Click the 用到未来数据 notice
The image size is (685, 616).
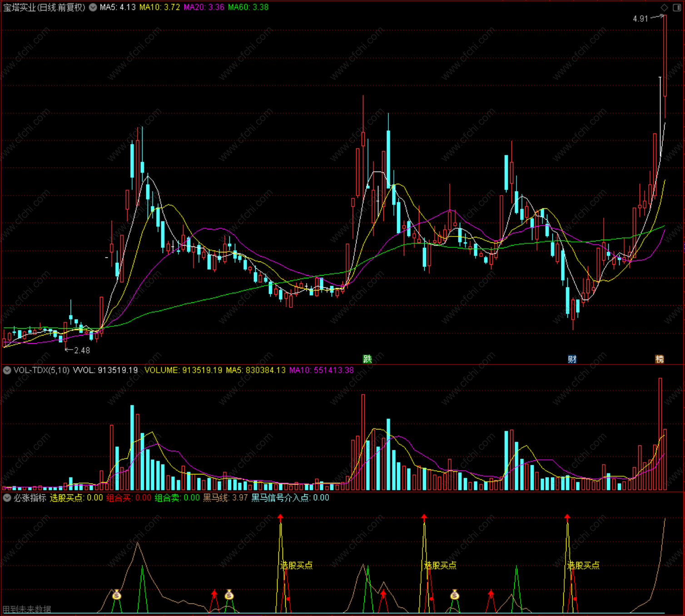coord(27,609)
